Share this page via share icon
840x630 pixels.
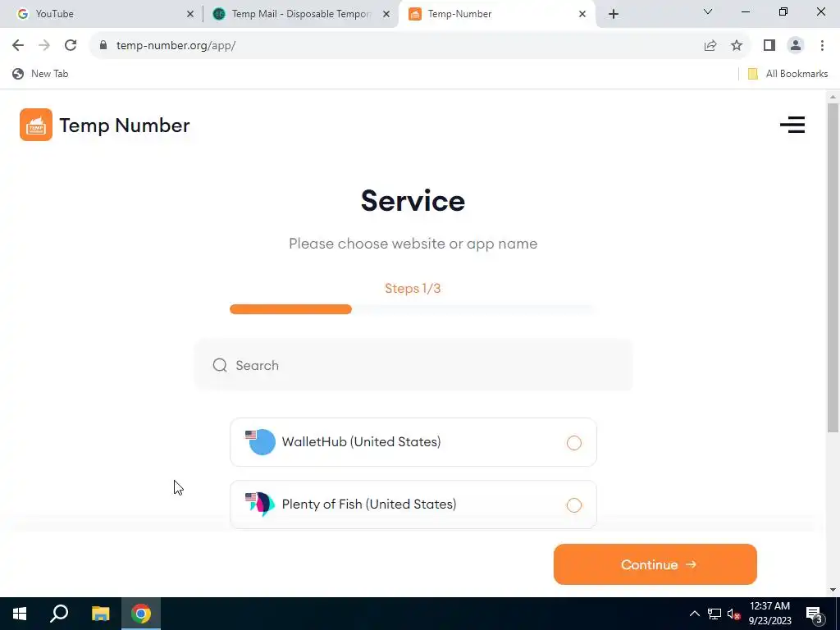point(710,46)
